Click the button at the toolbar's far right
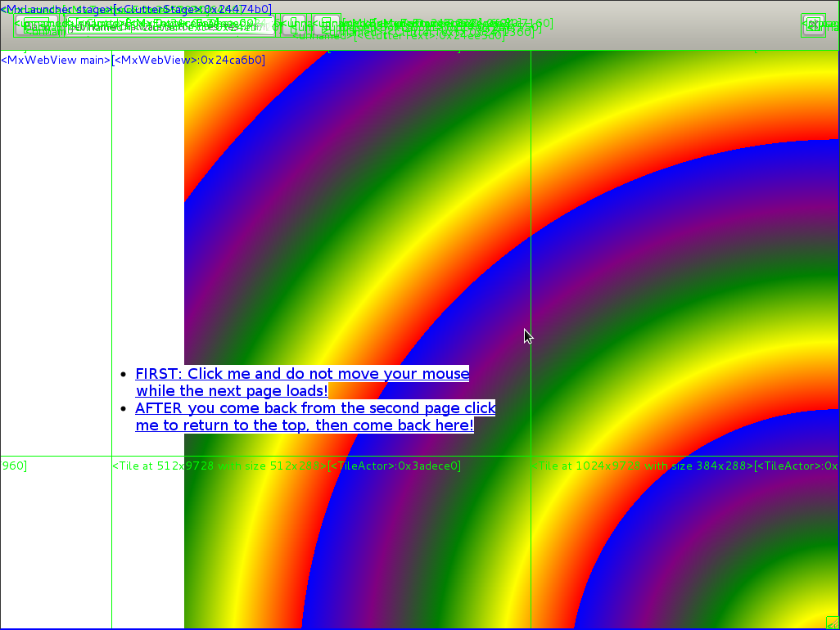The width and height of the screenshot is (840, 630). pos(813,25)
